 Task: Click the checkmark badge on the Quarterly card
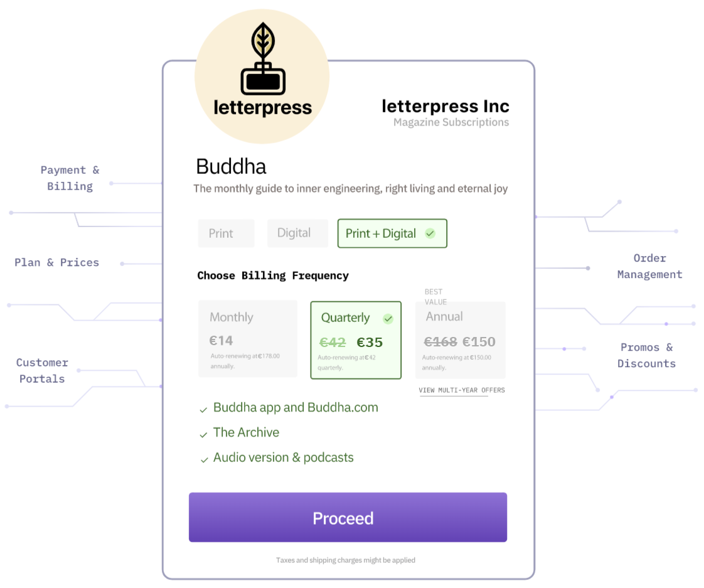388,318
